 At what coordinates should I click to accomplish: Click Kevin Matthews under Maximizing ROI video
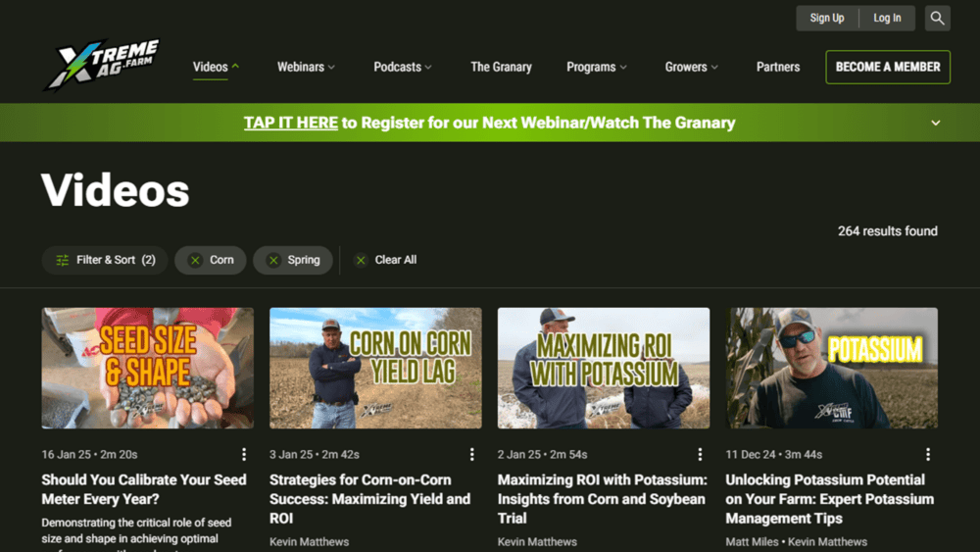pyautogui.click(x=537, y=542)
